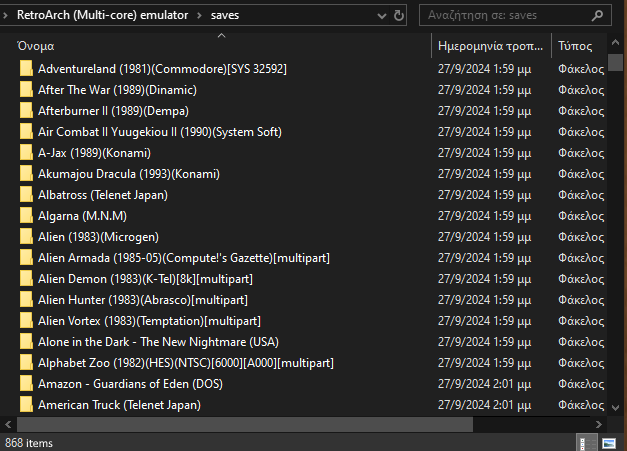Click the saves breadcrumb segment
627x451 pixels.
[225, 15]
